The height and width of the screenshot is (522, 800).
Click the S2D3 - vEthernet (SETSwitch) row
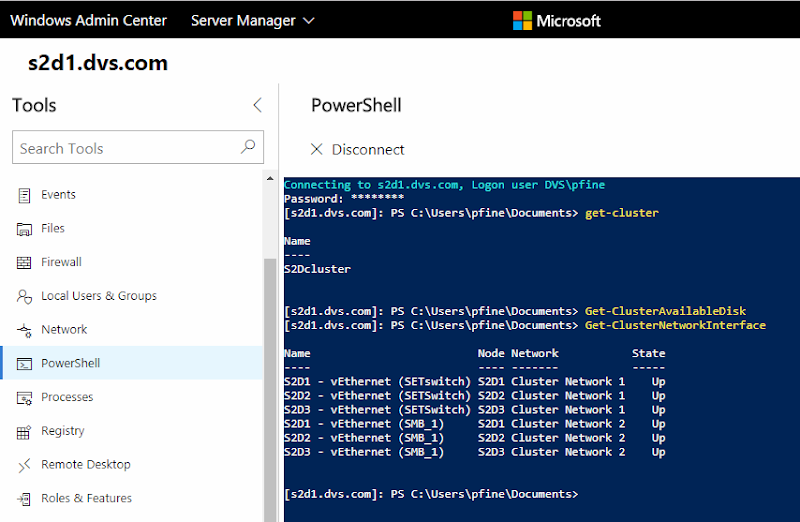[474, 410]
